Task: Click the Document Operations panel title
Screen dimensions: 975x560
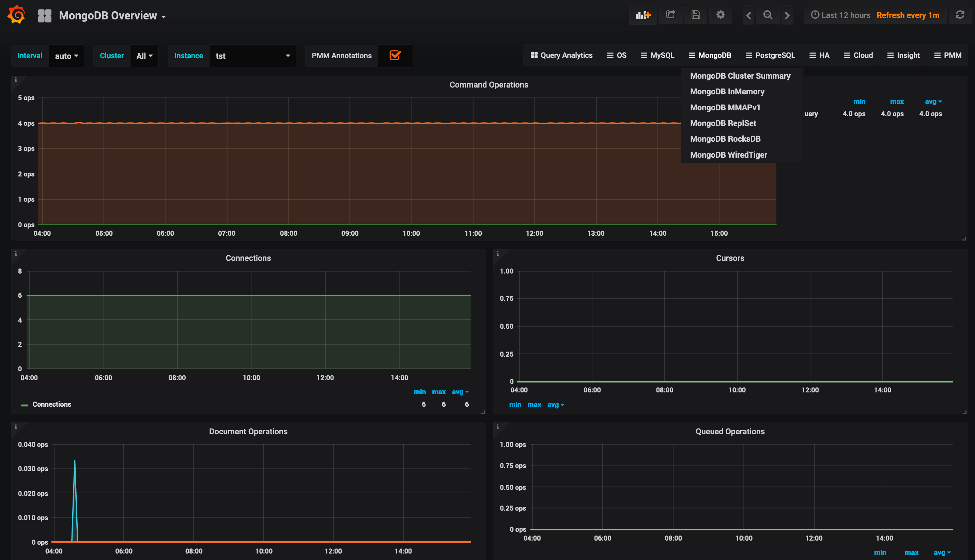Action: pyautogui.click(x=248, y=432)
